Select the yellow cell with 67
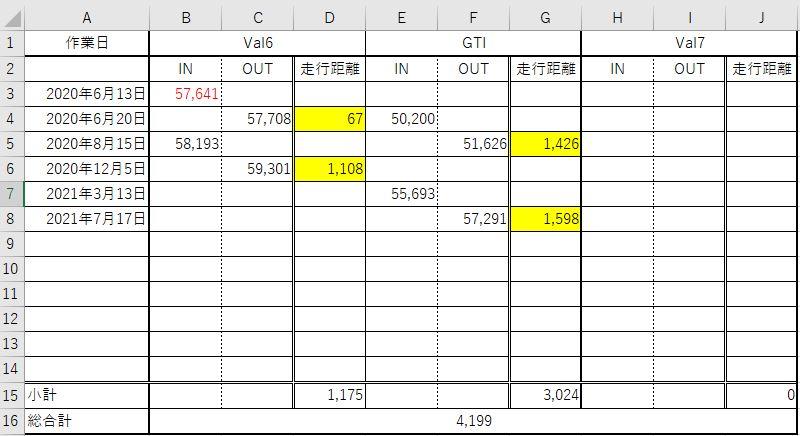This screenshot has width=800, height=436. point(330,119)
